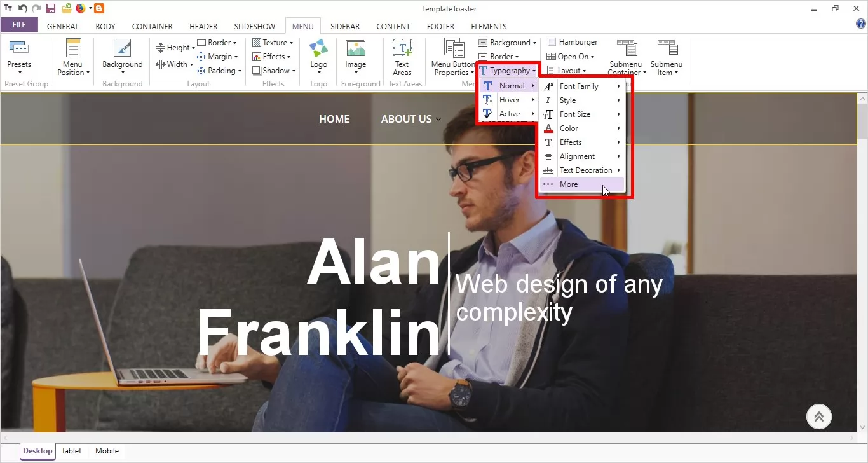Select More in the typography submenu

point(569,184)
